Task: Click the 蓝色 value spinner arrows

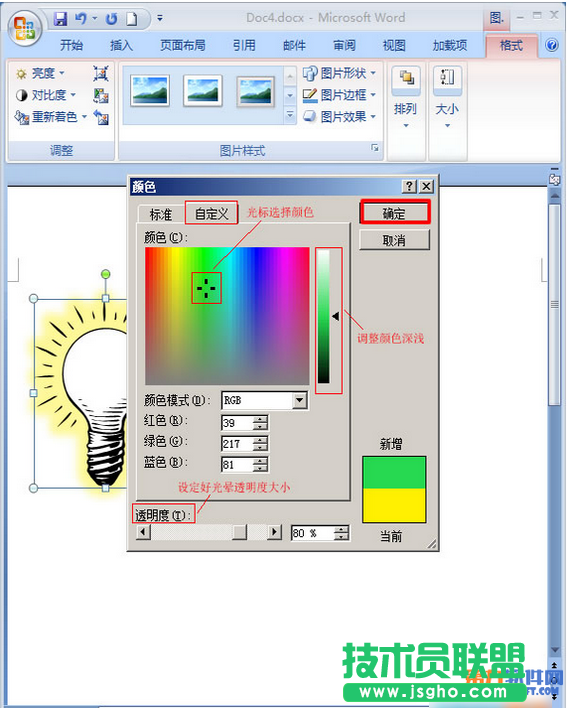Action: [x=261, y=465]
